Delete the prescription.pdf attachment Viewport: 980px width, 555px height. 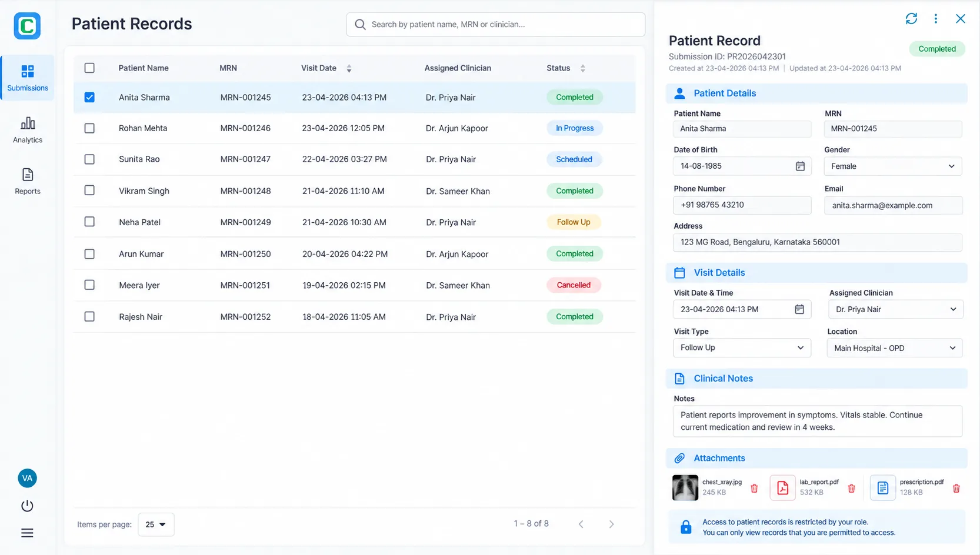pyautogui.click(x=956, y=488)
